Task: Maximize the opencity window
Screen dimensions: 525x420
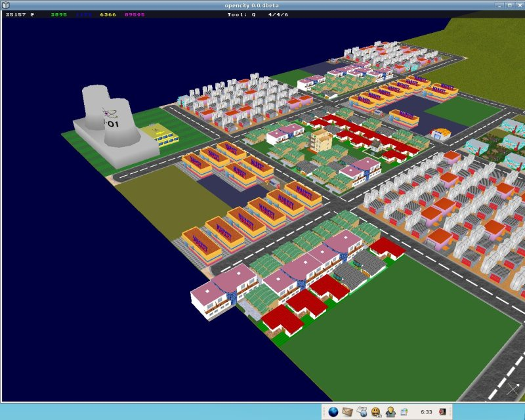Action: click(x=508, y=5)
